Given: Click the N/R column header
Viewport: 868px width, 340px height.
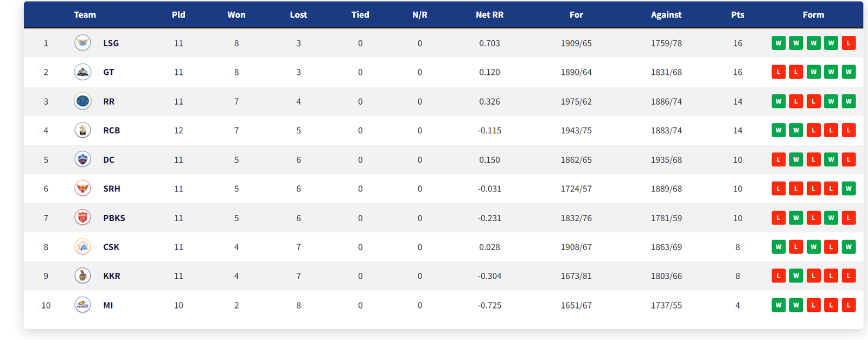Looking at the screenshot, I should pyautogui.click(x=420, y=15).
